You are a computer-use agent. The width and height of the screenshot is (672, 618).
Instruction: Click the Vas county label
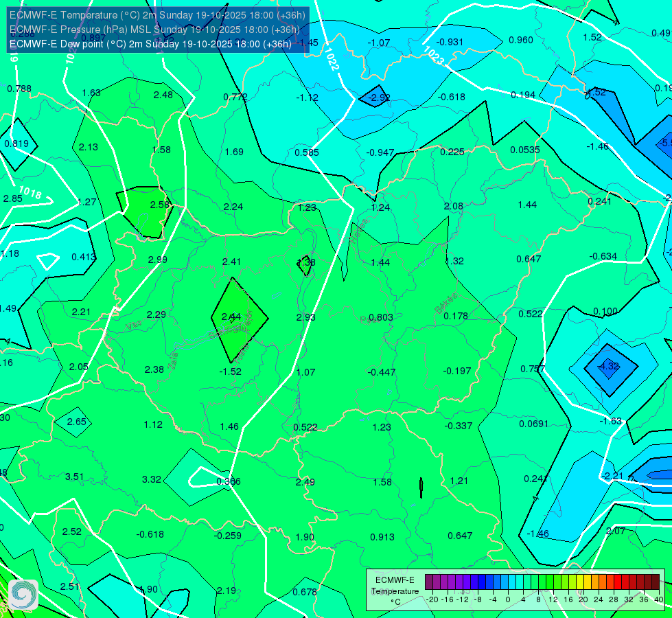[134, 326]
